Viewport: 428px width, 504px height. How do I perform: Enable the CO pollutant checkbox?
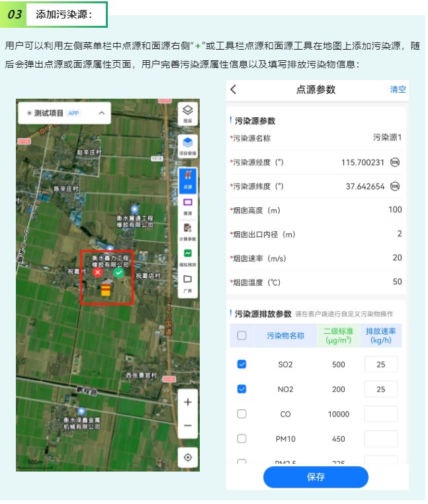241,414
